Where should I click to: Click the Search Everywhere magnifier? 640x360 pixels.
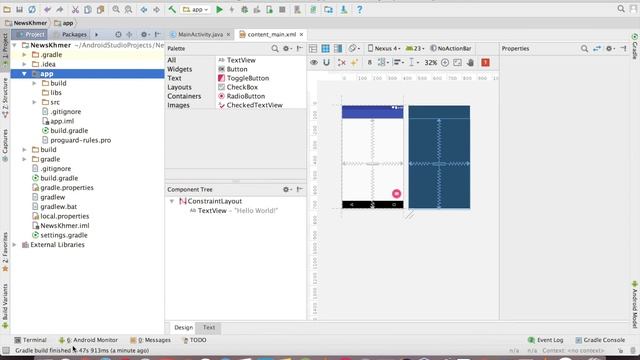coord(621,9)
